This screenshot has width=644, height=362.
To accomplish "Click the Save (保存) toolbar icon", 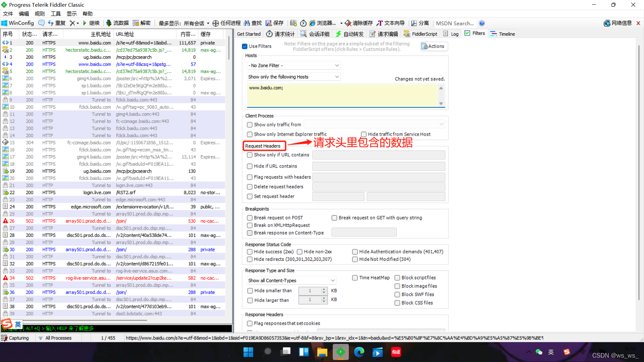I will [x=269, y=23].
